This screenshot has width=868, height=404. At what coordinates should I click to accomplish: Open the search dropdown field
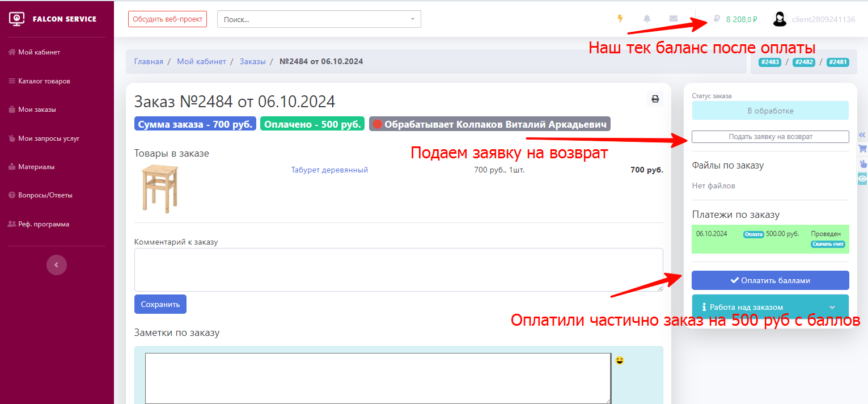point(319,19)
